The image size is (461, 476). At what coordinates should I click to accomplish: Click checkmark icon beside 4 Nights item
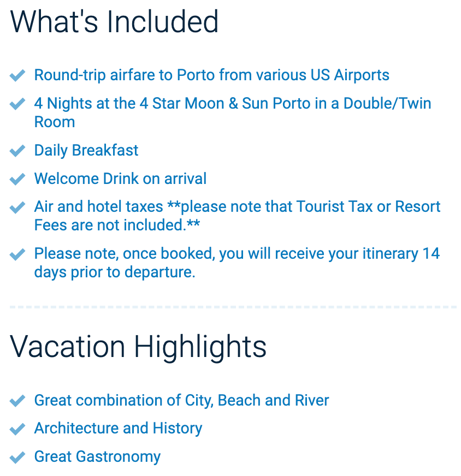[17, 104]
